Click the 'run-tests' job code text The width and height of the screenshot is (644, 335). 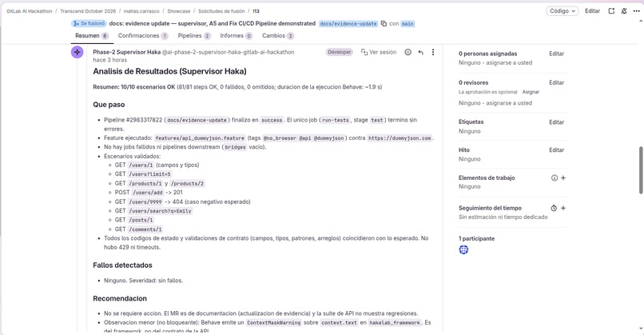335,120
